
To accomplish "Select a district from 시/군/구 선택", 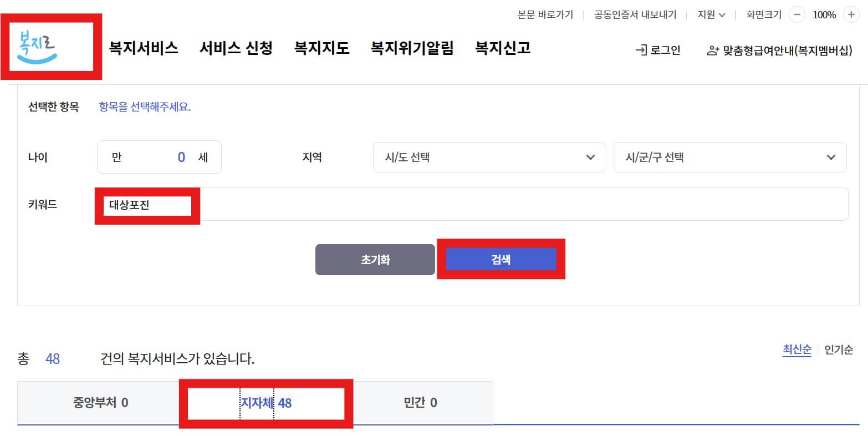I will coord(729,158).
